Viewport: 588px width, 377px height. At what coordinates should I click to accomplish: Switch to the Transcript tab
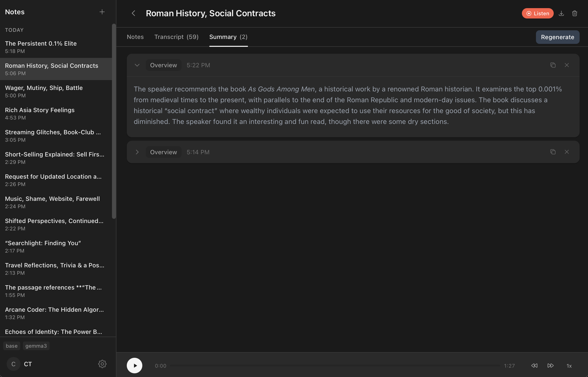(x=176, y=37)
